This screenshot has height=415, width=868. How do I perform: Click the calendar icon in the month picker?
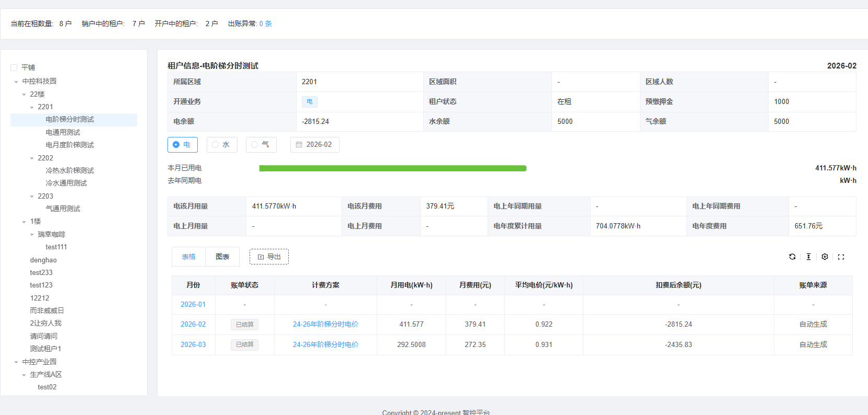[299, 145]
